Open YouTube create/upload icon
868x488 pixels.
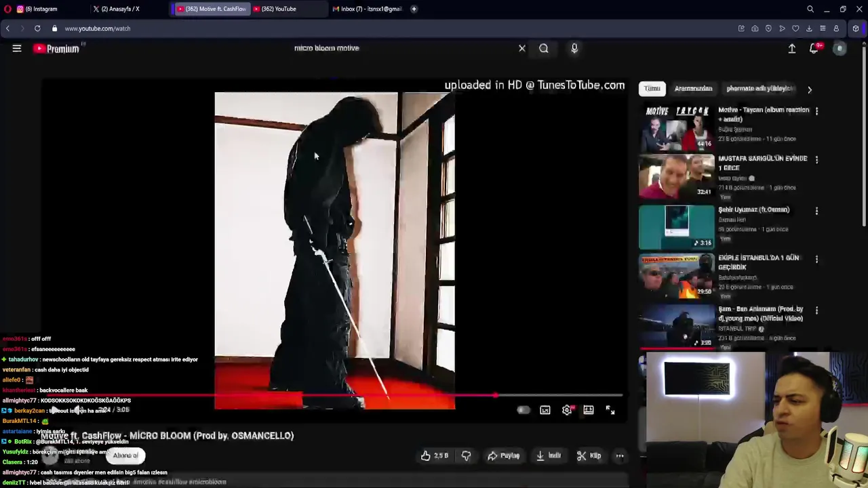tap(791, 48)
